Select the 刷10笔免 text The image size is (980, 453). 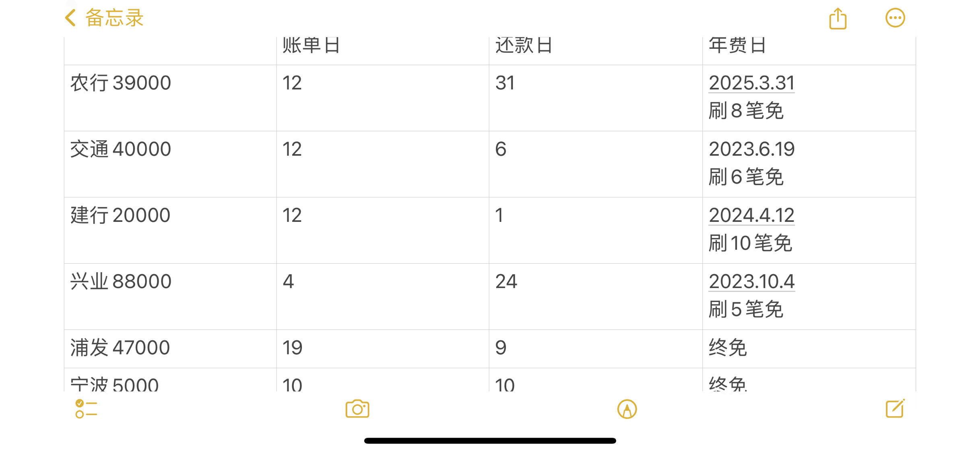coord(750,243)
